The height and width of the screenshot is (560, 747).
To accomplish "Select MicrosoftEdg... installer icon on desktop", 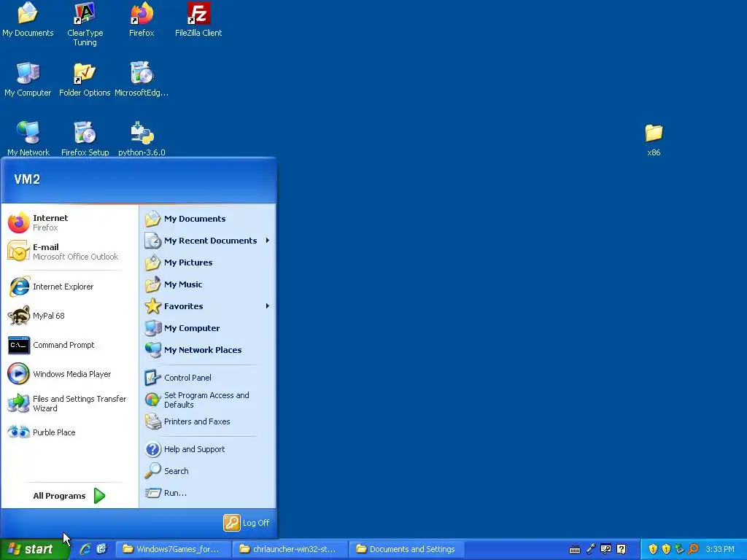I will point(142,79).
